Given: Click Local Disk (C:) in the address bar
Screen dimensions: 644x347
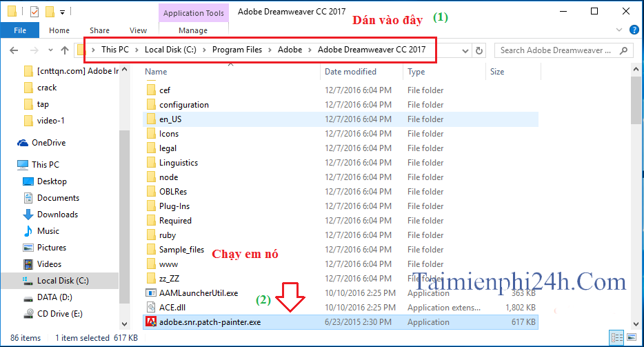Looking at the screenshot, I should [170, 50].
